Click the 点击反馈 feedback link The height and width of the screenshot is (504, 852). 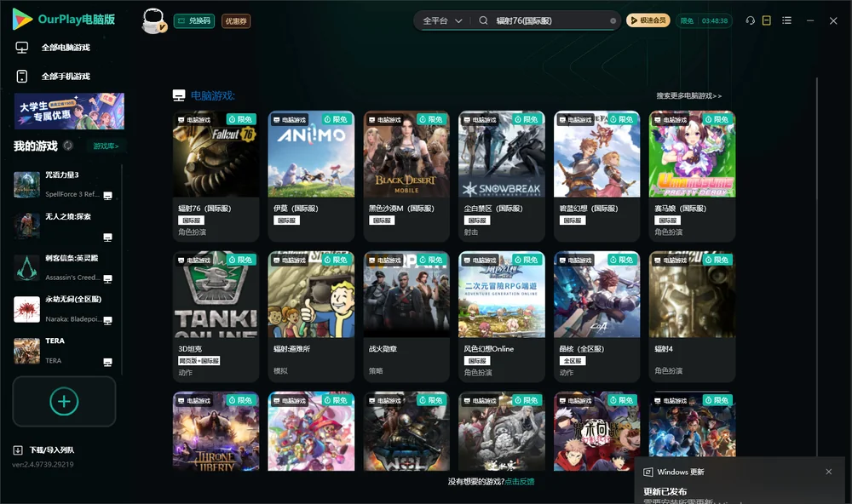[520, 481]
